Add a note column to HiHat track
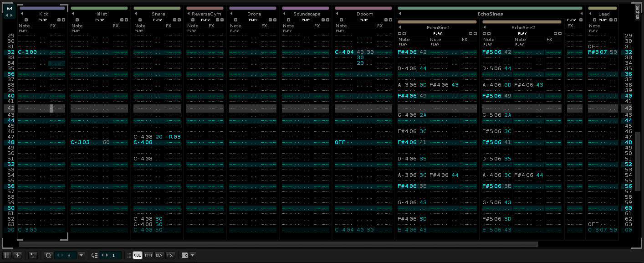Screen dimensions: 644x263 77,20
